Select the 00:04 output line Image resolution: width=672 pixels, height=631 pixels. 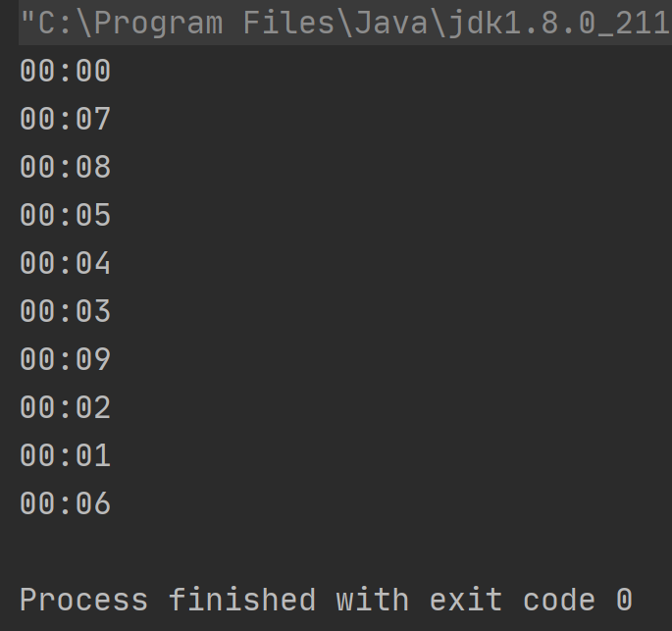tap(65, 263)
